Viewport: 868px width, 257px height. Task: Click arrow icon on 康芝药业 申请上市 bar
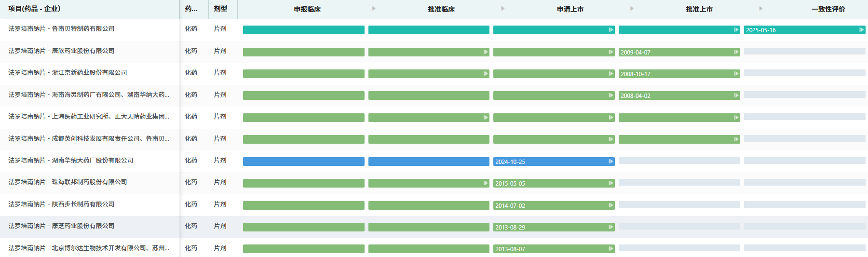(x=610, y=227)
